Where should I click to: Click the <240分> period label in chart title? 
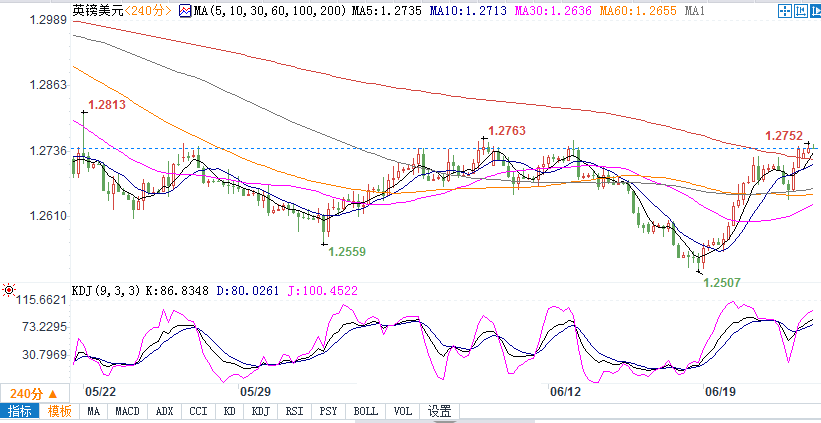pyautogui.click(x=147, y=10)
